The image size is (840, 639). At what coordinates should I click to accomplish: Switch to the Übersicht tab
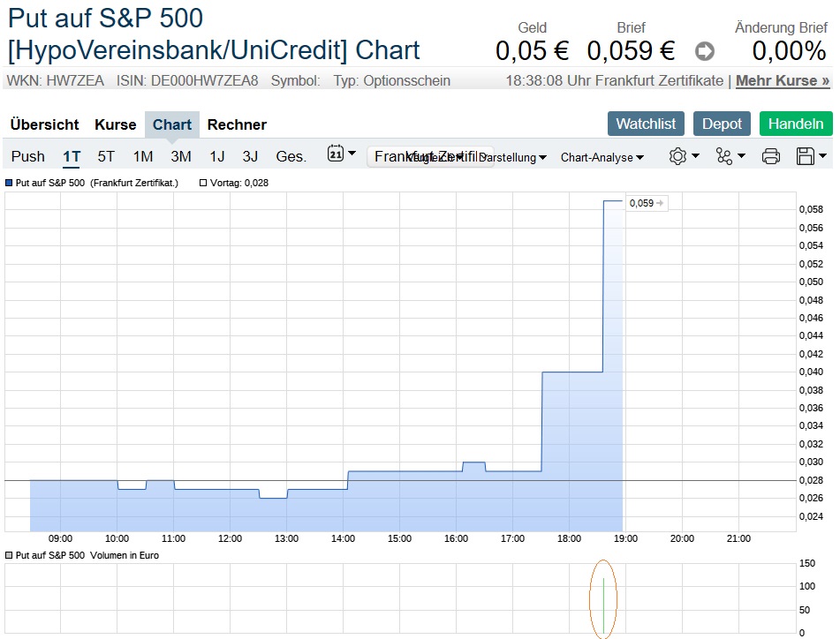[44, 124]
